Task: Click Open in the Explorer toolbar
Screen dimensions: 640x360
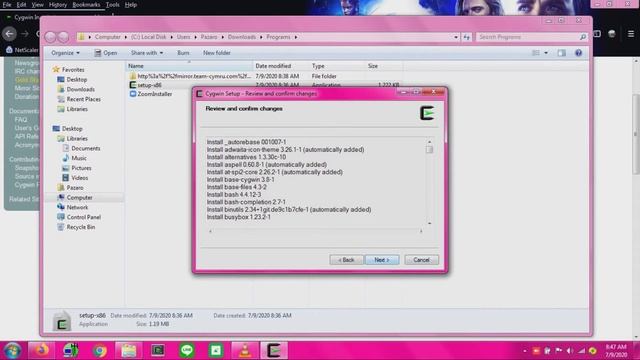Action: (x=106, y=53)
